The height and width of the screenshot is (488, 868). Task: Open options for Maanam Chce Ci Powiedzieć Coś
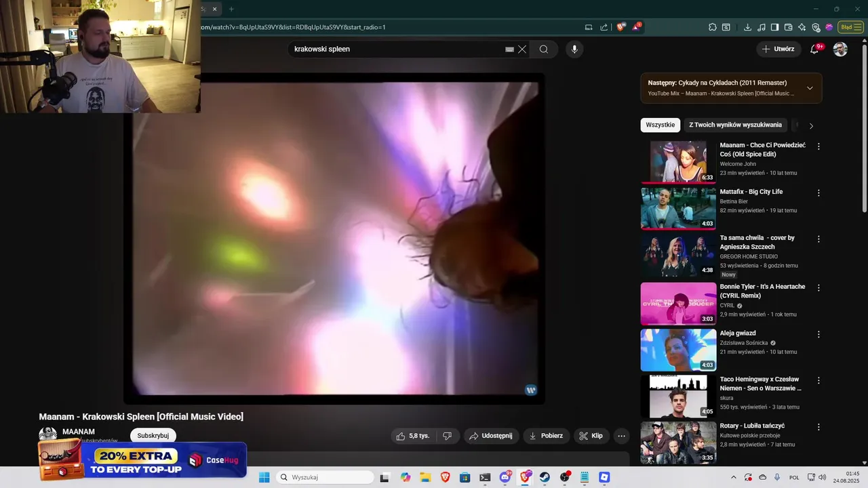(x=818, y=146)
